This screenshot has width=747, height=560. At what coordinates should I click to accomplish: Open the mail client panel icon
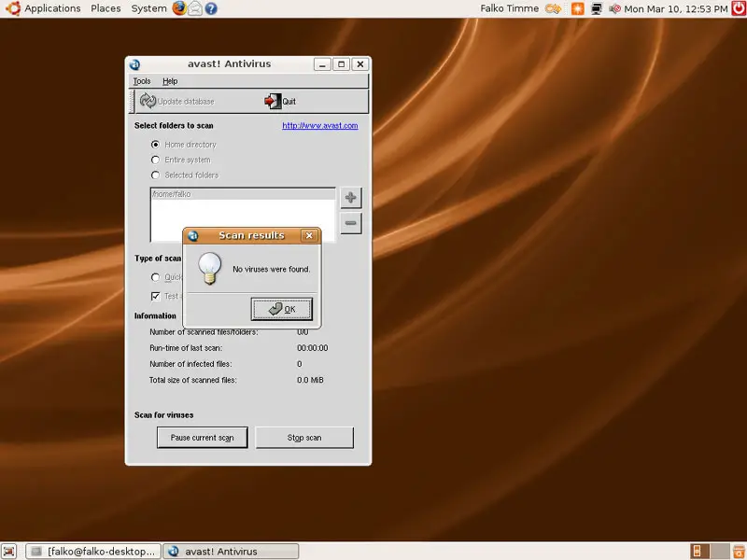[195, 8]
